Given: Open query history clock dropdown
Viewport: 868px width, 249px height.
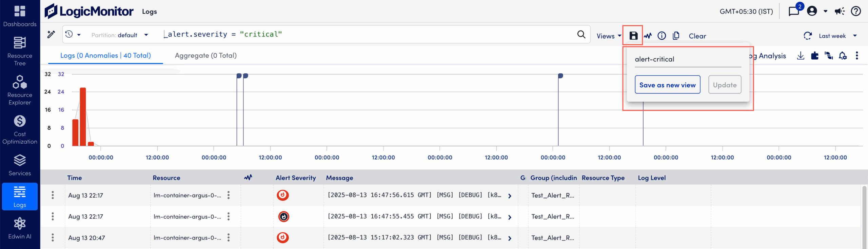Looking at the screenshot, I should tap(73, 34).
